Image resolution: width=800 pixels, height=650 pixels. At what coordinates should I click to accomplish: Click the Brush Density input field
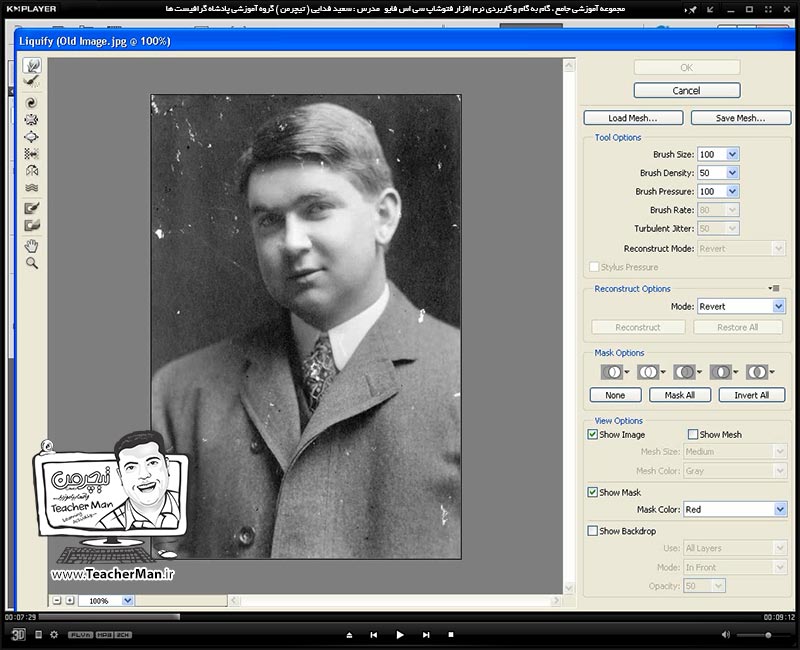tap(712, 172)
